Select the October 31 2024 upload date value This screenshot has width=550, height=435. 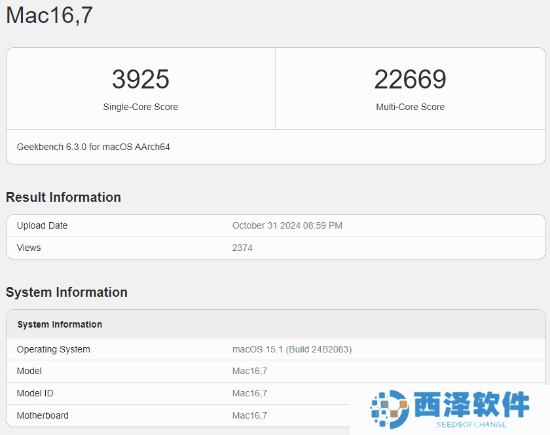287,226
